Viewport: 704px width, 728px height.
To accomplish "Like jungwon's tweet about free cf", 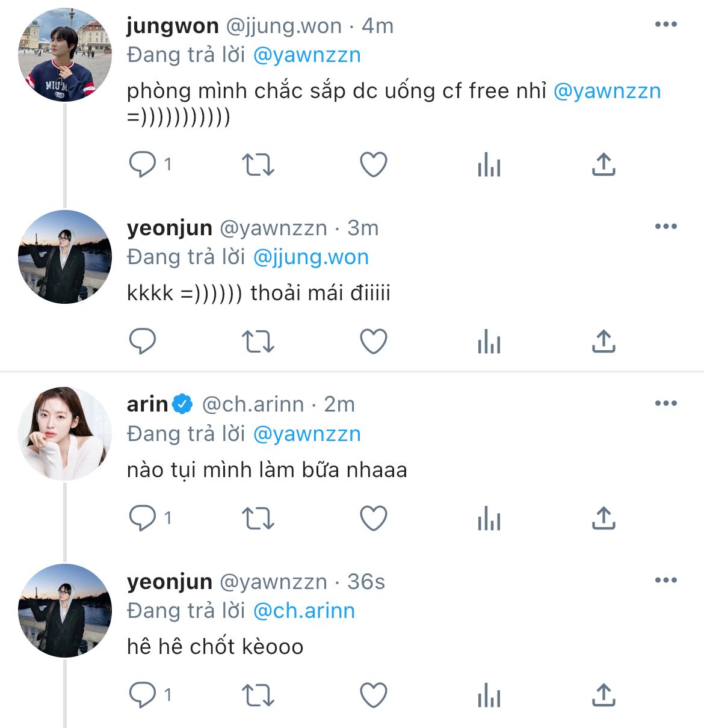I will click(373, 164).
